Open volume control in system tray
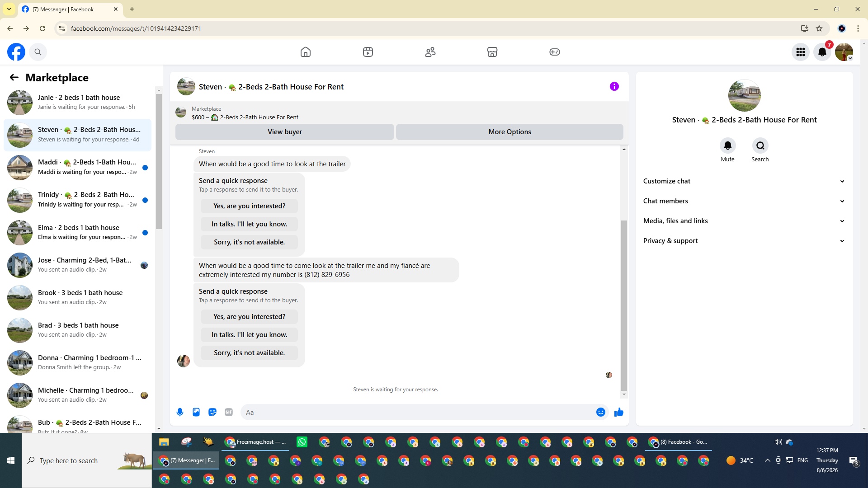Screen dimensions: 868x488 [x=778, y=442]
